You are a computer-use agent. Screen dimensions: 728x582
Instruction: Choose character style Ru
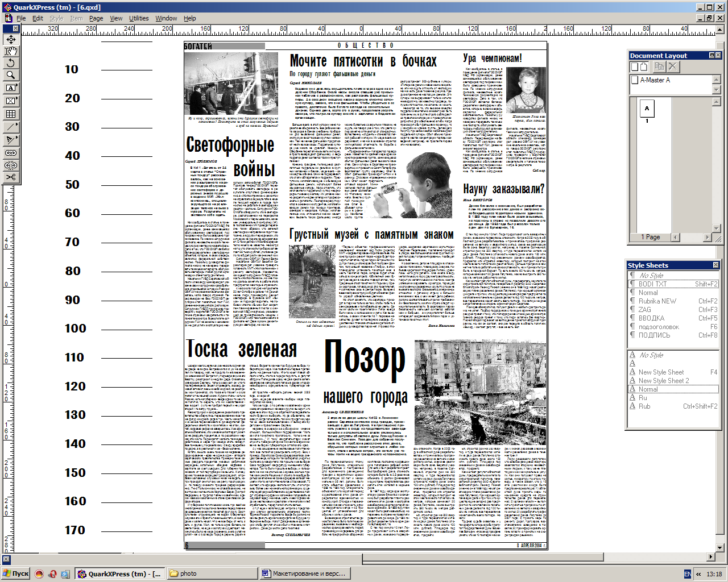point(674,398)
